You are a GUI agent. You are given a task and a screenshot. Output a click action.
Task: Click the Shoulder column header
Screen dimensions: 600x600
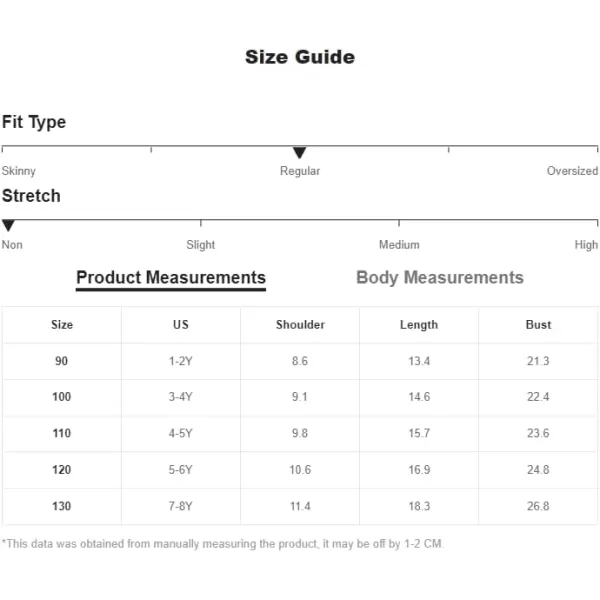pyautogui.click(x=300, y=325)
